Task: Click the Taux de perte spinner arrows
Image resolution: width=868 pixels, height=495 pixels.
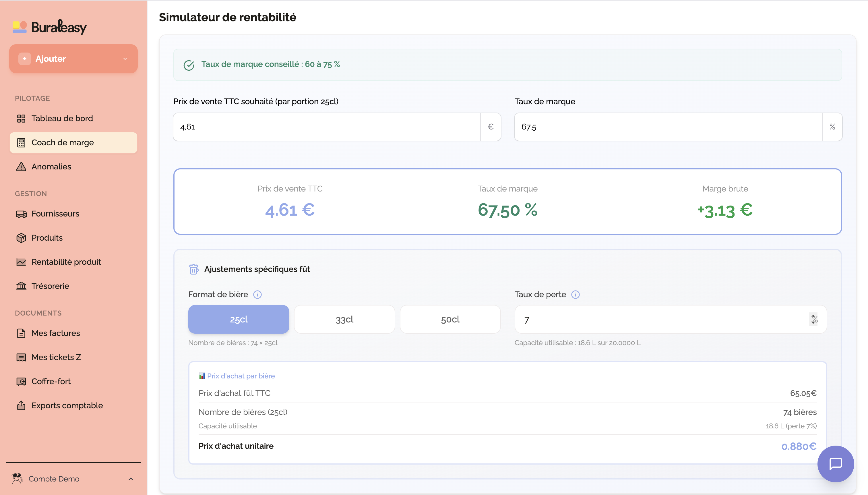Action: point(813,319)
